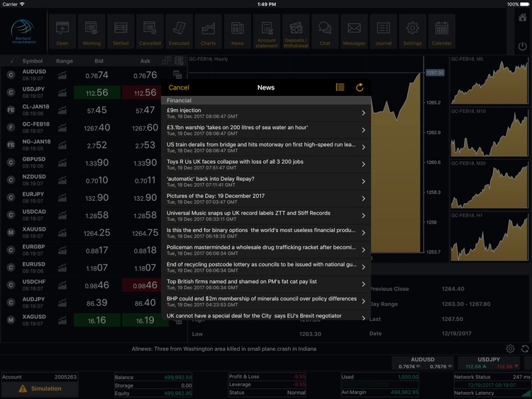Image resolution: width=532 pixels, height=399 pixels.
Task: Click the Ask column header
Action: tap(145, 61)
